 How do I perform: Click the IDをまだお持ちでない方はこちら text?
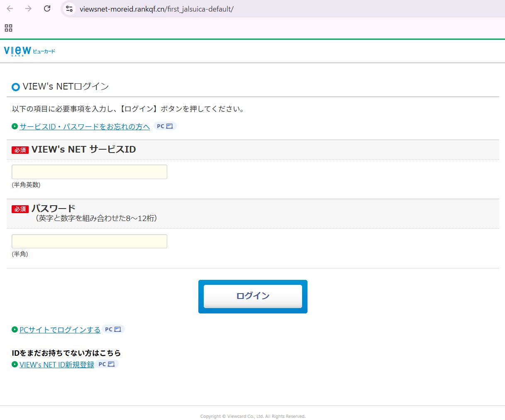[66, 353]
